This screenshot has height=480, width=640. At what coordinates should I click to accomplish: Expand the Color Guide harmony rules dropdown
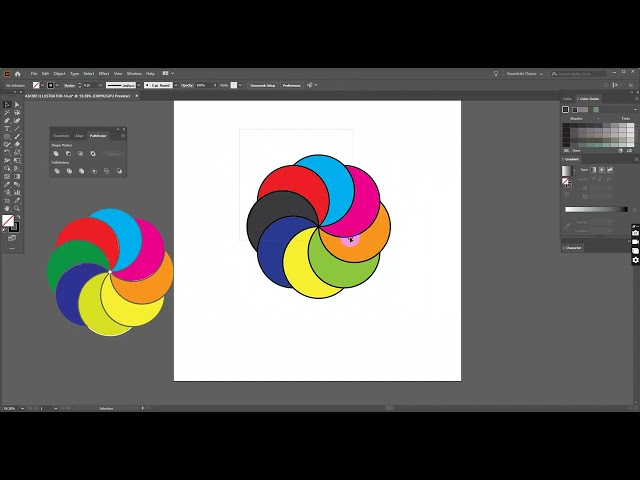[x=635, y=110]
